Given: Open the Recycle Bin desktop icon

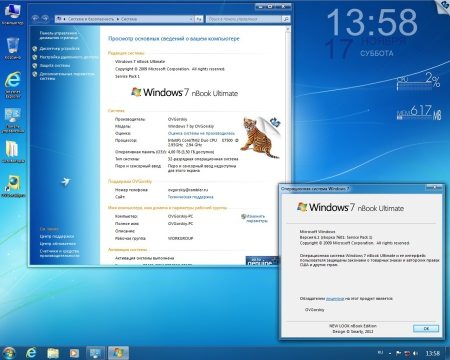Looking at the screenshot, I should pos(13,47).
